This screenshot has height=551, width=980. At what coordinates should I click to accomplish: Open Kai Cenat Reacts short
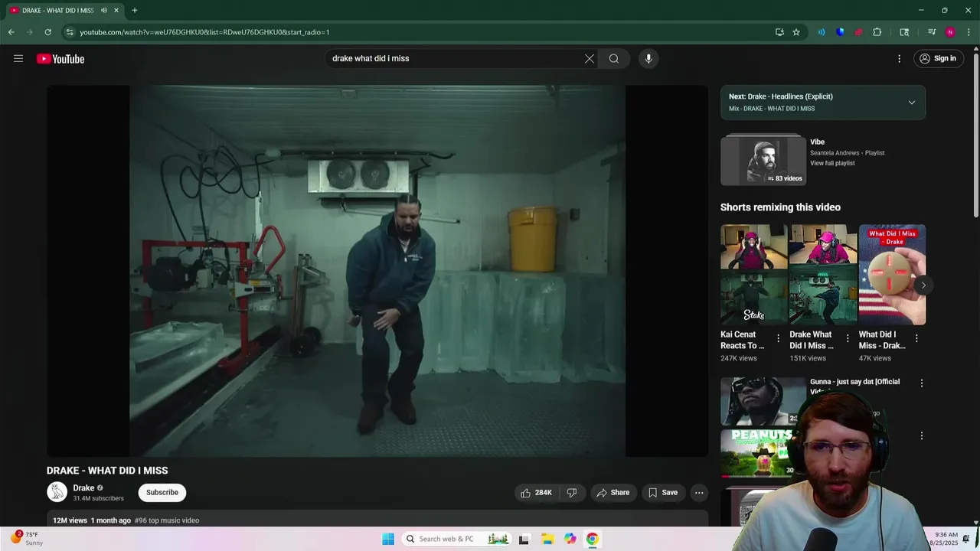click(753, 275)
